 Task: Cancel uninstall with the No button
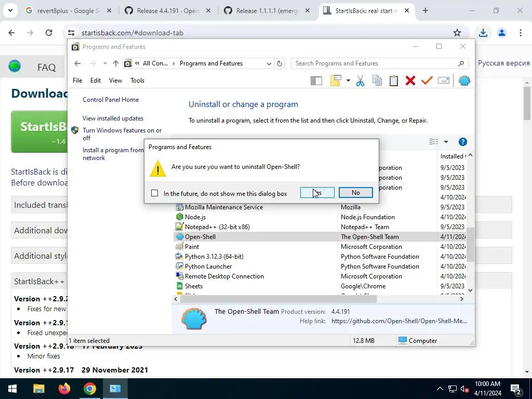(x=355, y=193)
